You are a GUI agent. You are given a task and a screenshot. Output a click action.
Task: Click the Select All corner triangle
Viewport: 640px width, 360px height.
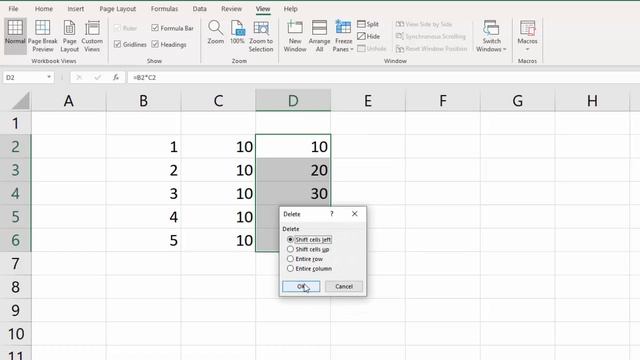[20, 100]
